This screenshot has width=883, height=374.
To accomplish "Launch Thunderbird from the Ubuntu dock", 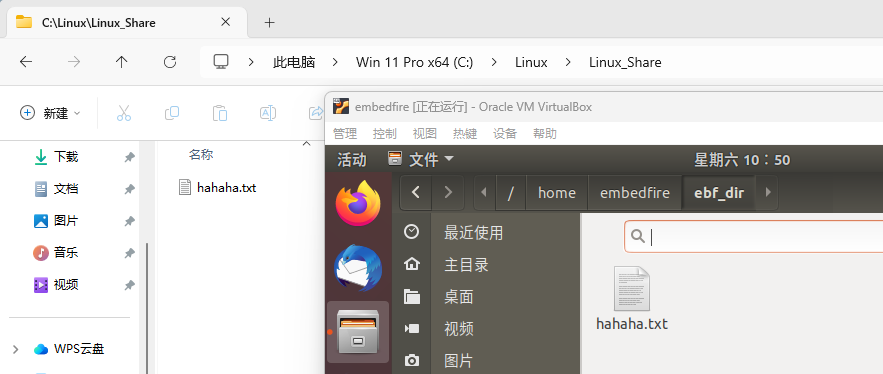I will [x=358, y=268].
